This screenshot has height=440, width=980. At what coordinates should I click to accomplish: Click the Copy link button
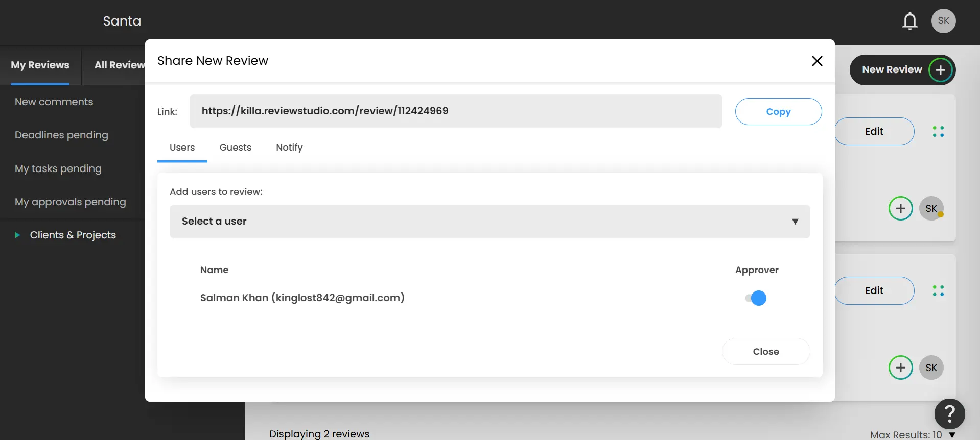778,112
